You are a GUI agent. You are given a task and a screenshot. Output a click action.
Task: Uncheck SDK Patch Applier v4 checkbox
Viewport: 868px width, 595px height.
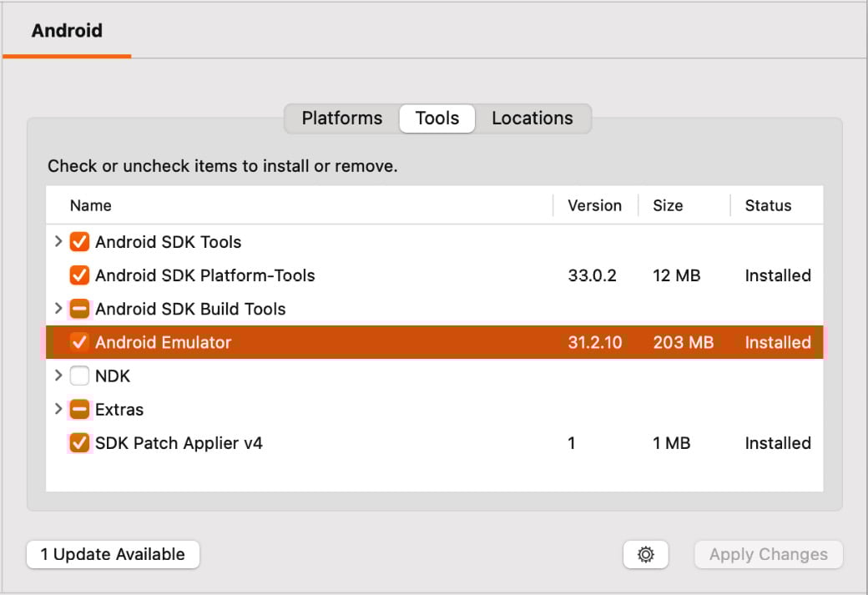(x=79, y=443)
